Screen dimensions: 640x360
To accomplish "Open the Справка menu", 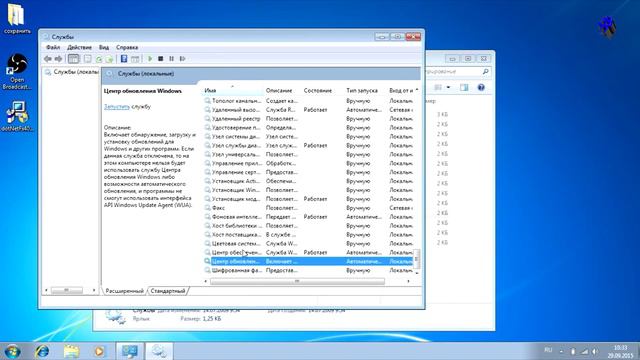I will coord(127,47).
